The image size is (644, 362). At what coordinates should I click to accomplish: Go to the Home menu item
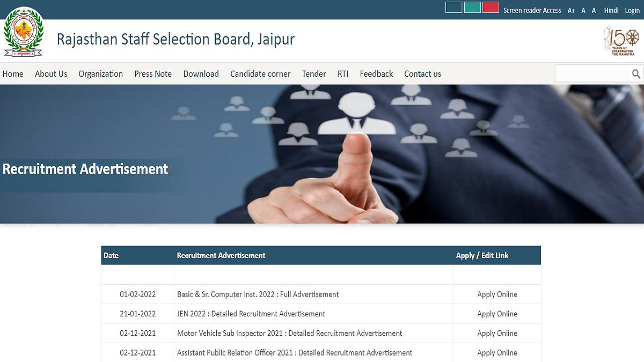(13, 73)
